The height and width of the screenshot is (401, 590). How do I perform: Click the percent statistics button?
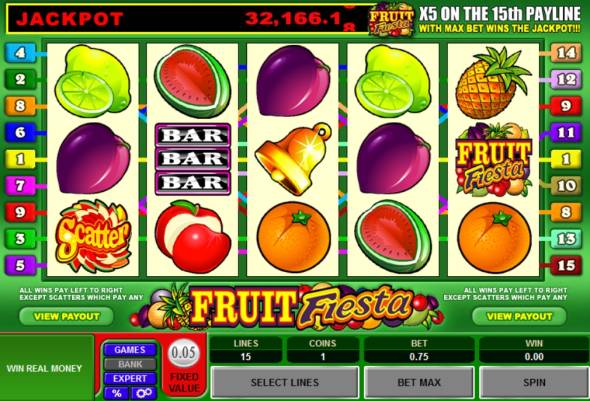[117, 393]
